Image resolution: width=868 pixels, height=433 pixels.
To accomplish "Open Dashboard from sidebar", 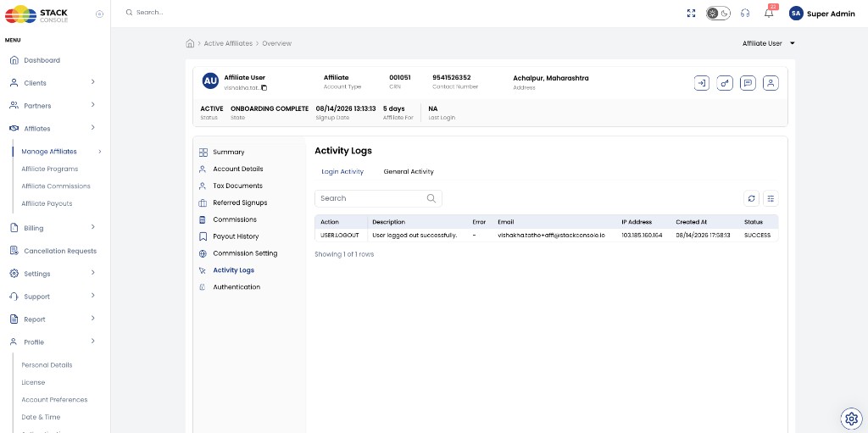I will pos(35,60).
